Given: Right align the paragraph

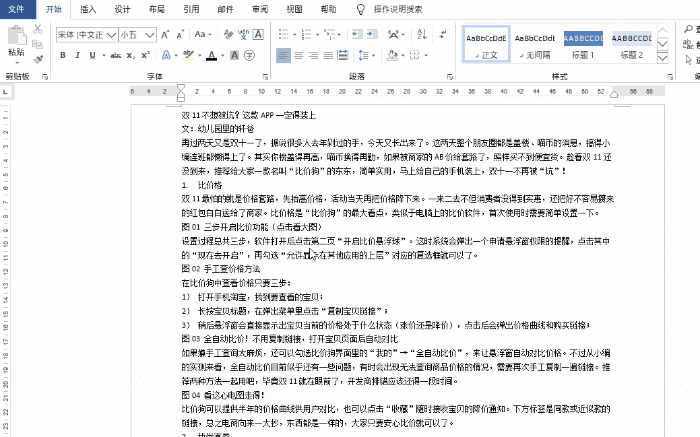Looking at the screenshot, I should point(313,55).
